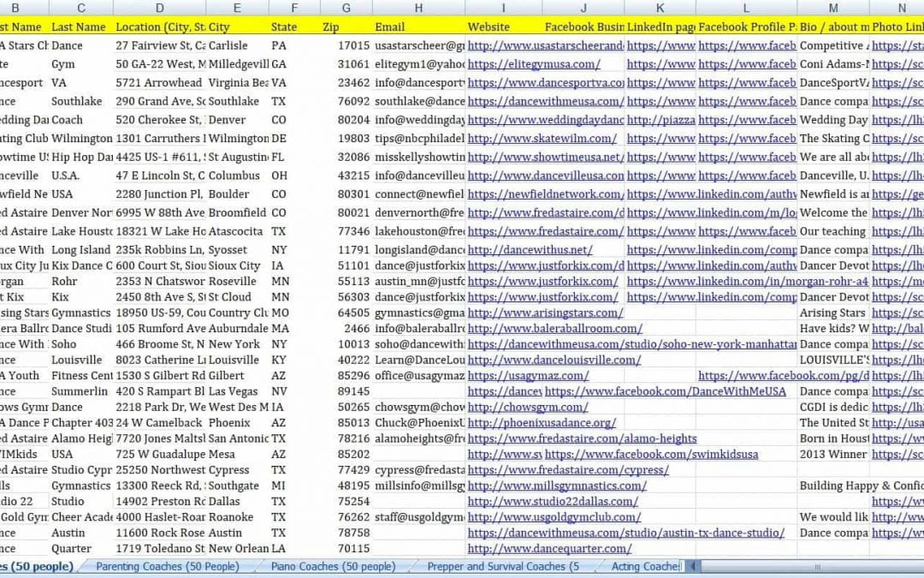
Task: Select the Bio / about header cell
Action: click(833, 27)
